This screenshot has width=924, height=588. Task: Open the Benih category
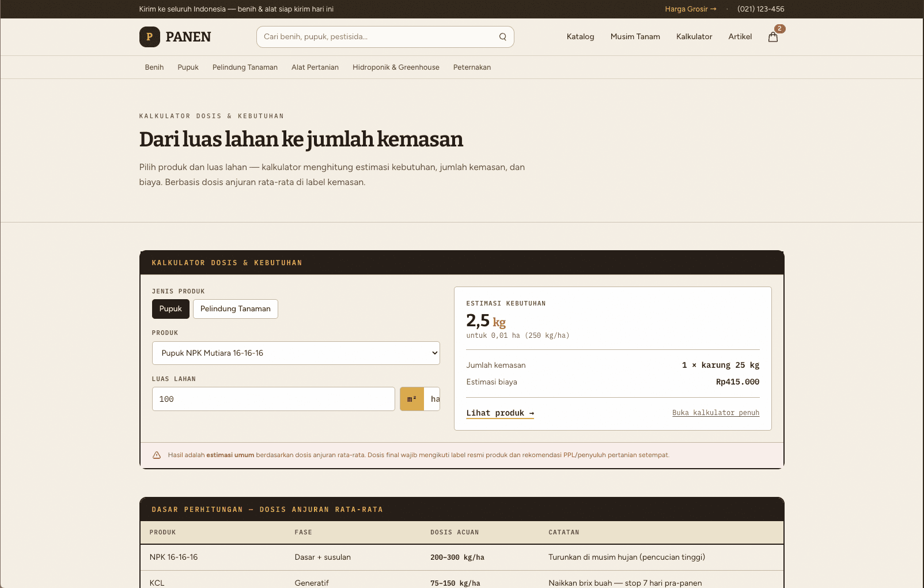[154, 67]
